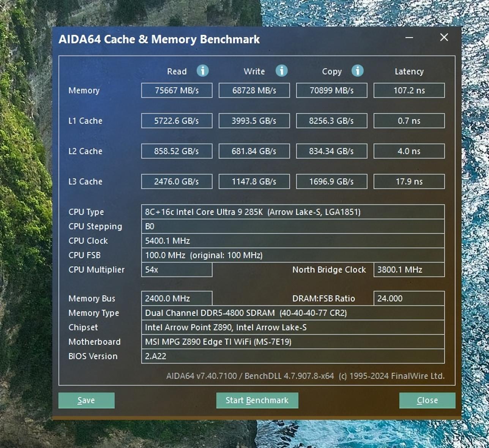Click the L3 Cache row label

[85, 181]
